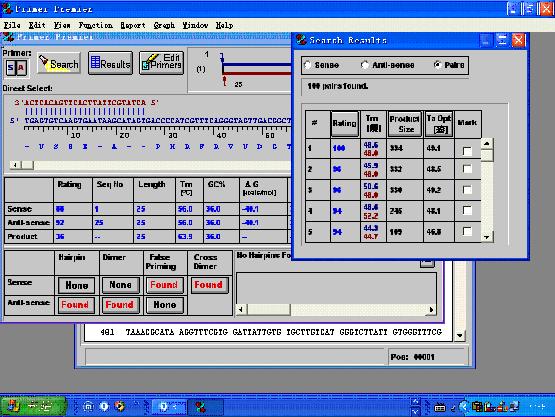Click scroll down arrow in background sequence window
Screen dimensions: 555x417
tap(459, 335)
